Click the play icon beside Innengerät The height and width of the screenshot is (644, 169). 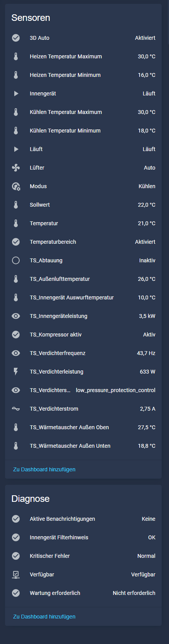point(16,93)
